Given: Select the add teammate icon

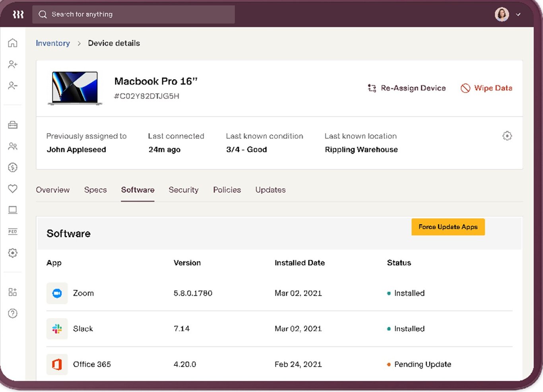Looking at the screenshot, I should coord(12,64).
